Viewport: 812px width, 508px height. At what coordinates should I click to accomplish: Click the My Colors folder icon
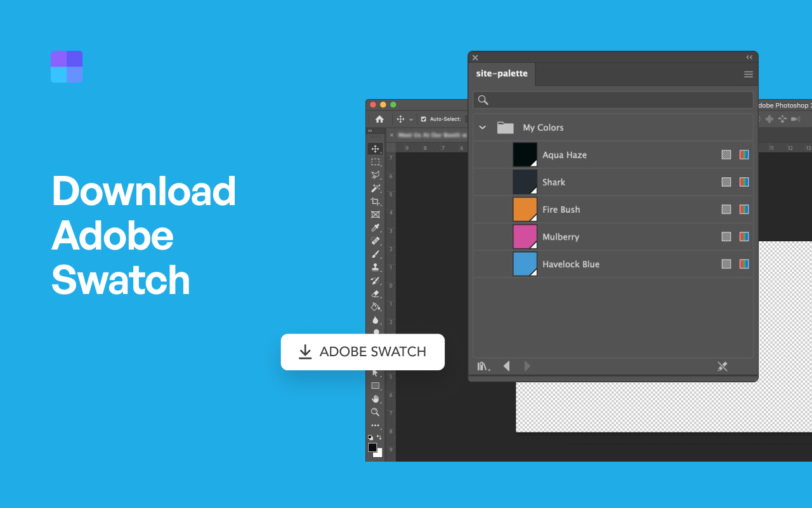[x=506, y=128]
